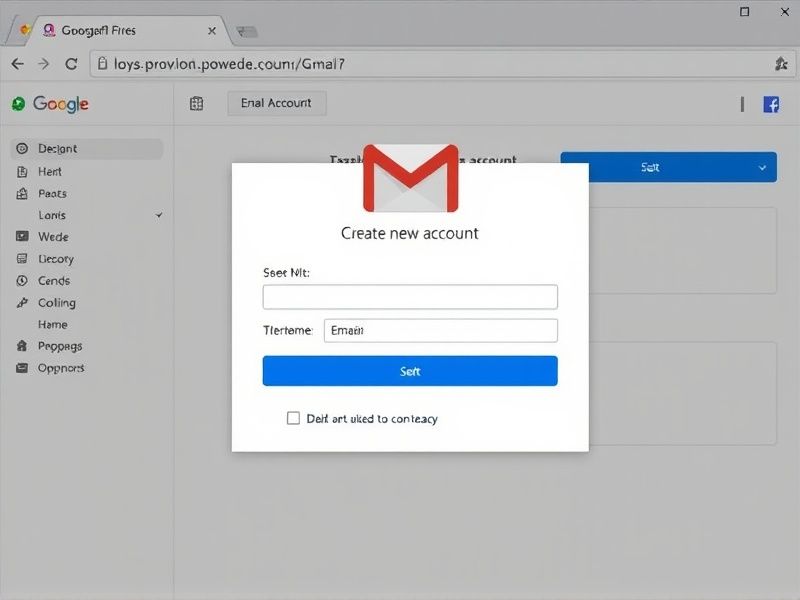Click the Declgnt sidebar icon
The height and width of the screenshot is (600, 800).
pyautogui.click(x=22, y=148)
